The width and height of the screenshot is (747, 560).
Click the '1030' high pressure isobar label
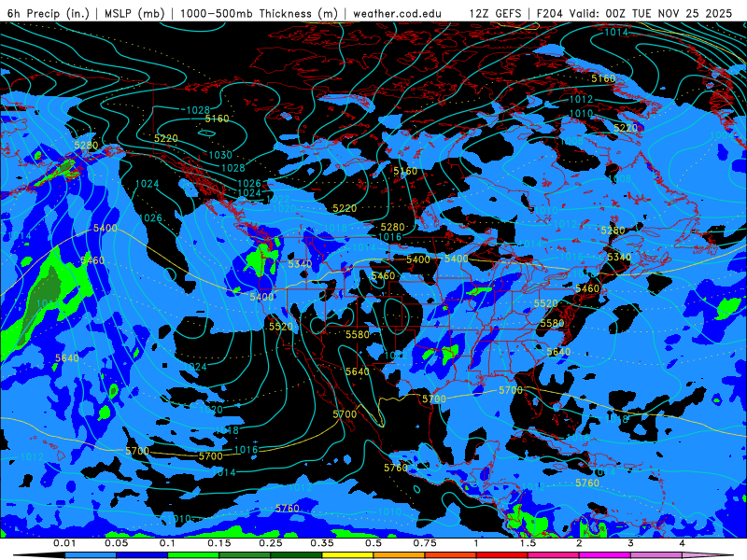[x=220, y=155]
